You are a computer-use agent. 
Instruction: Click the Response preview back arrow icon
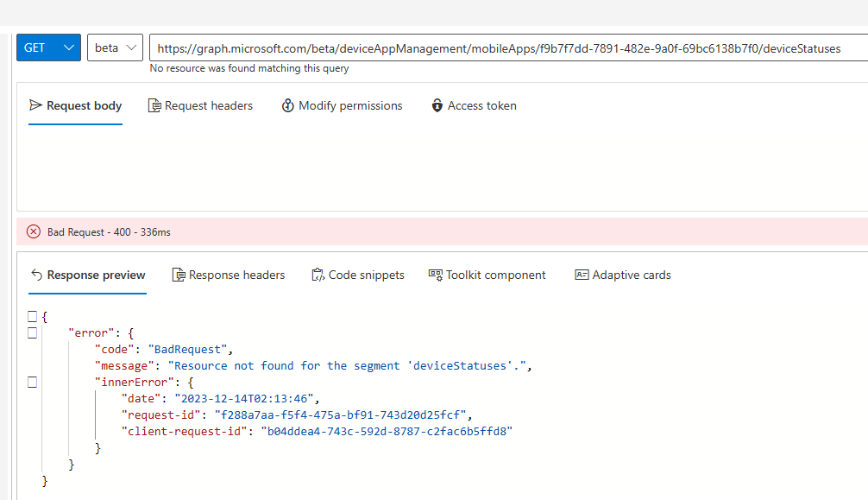click(35, 275)
